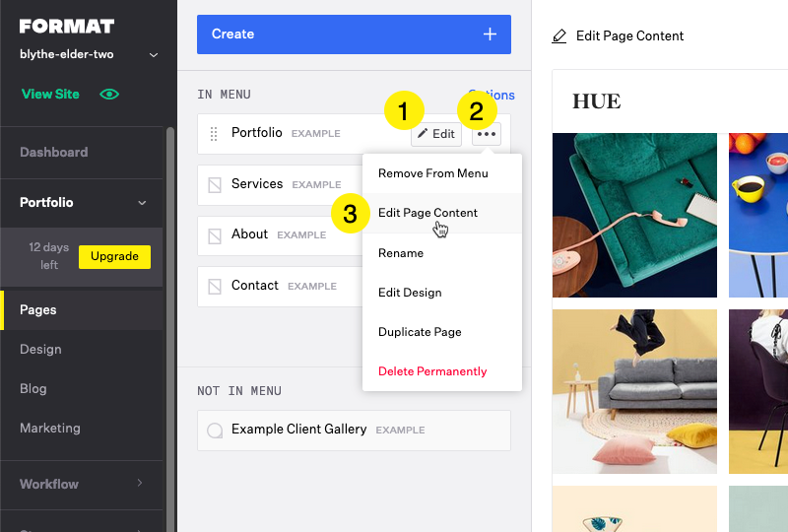Viewport: 788px width, 532px height.
Task: Select Duplicate Page menu option
Action: point(420,332)
